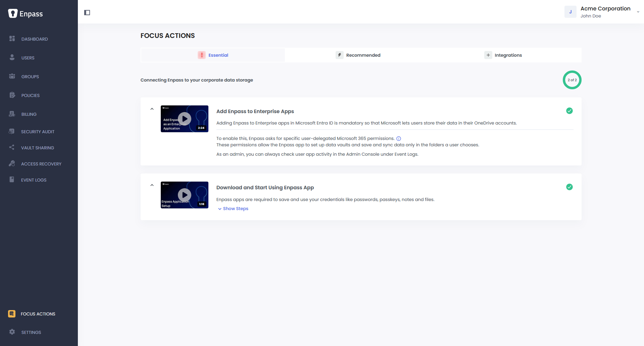The image size is (644, 346).
Task: Click green checkmark for Add Enpass to Enterprise Apps
Action: pos(569,111)
